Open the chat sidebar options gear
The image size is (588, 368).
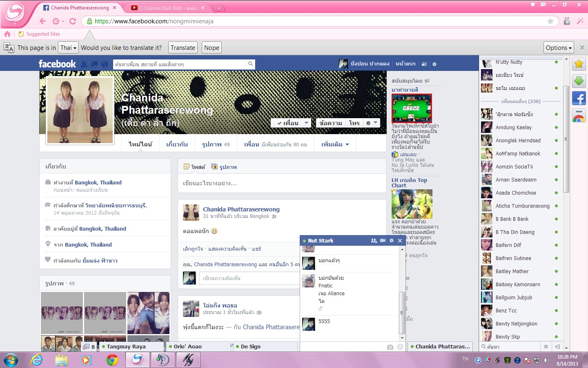(x=546, y=347)
